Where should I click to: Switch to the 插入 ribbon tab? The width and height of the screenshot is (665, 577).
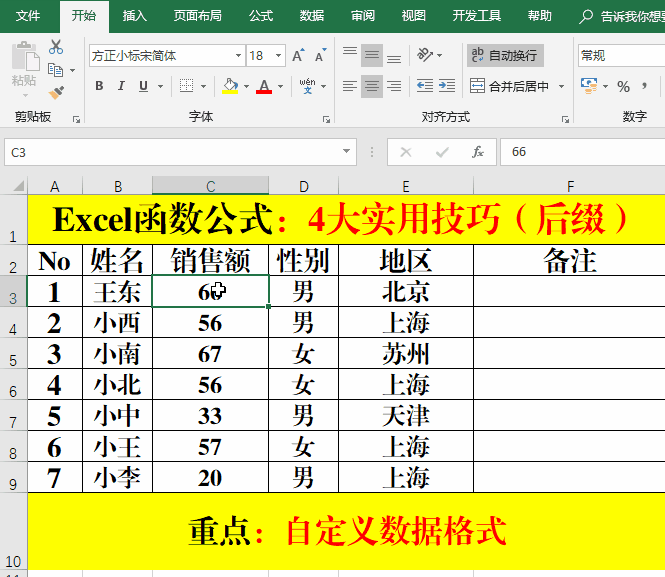pyautogui.click(x=134, y=16)
